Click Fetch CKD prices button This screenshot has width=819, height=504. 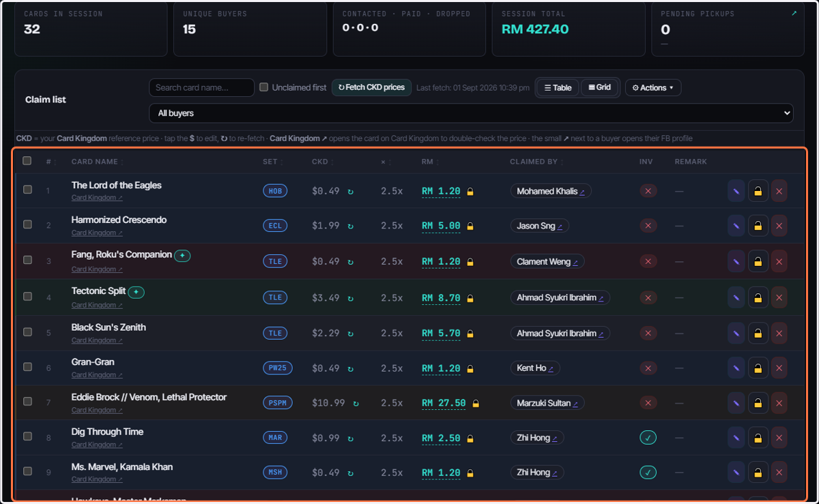(x=371, y=87)
